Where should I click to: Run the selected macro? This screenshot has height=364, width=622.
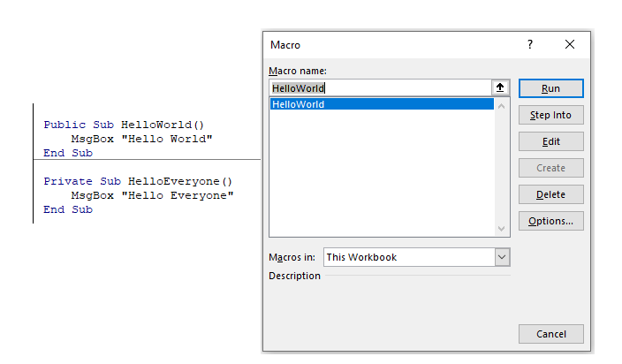click(x=550, y=88)
